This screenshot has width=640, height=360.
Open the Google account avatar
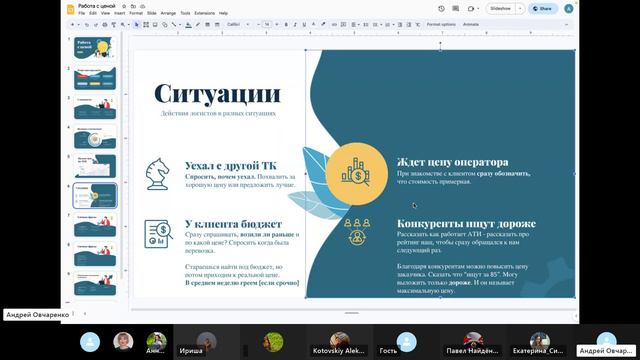tap(569, 9)
